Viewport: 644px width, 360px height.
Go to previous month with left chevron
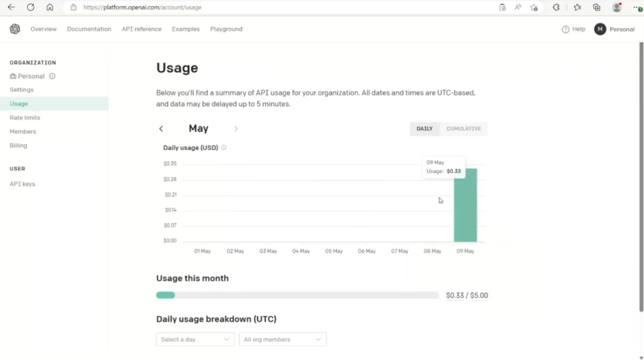(x=161, y=129)
